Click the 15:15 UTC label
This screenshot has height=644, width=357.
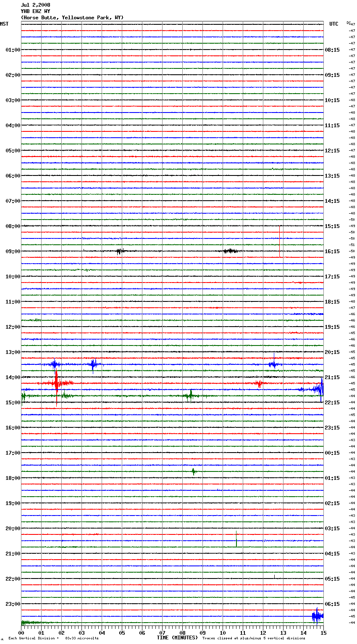(x=332, y=226)
